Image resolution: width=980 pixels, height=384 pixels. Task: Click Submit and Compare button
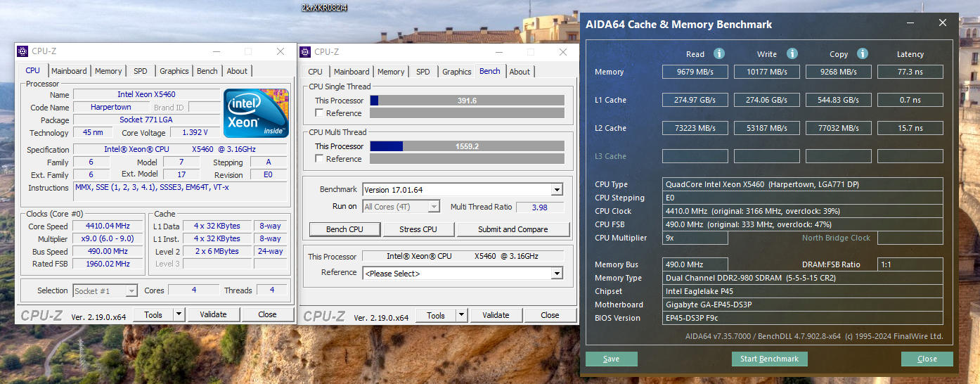[512, 229]
